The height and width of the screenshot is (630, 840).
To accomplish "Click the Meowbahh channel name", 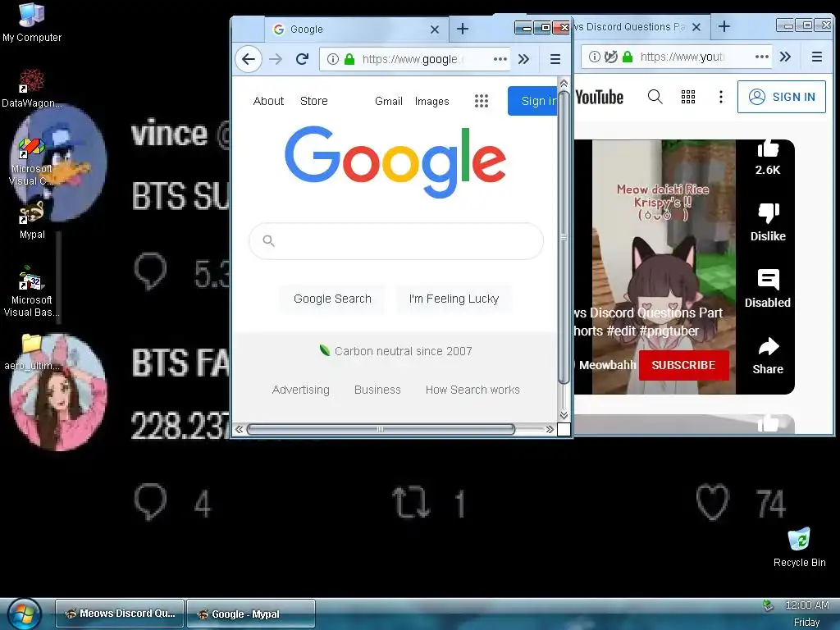I will coord(607,365).
